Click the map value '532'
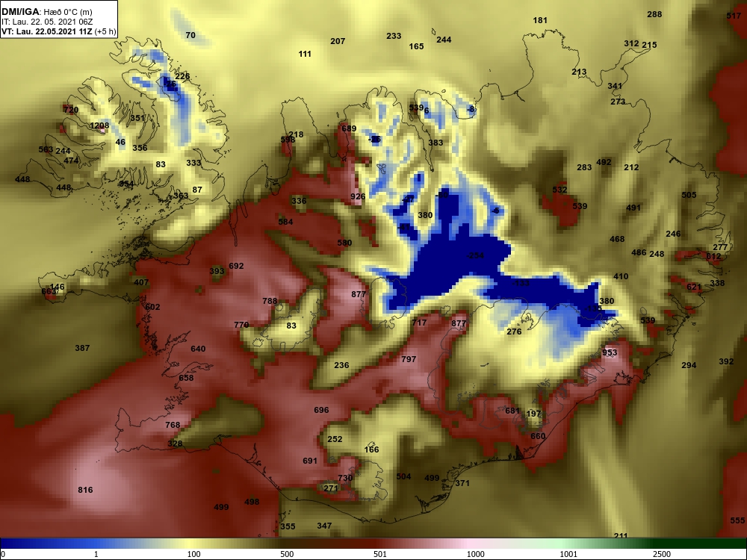 click(x=560, y=190)
